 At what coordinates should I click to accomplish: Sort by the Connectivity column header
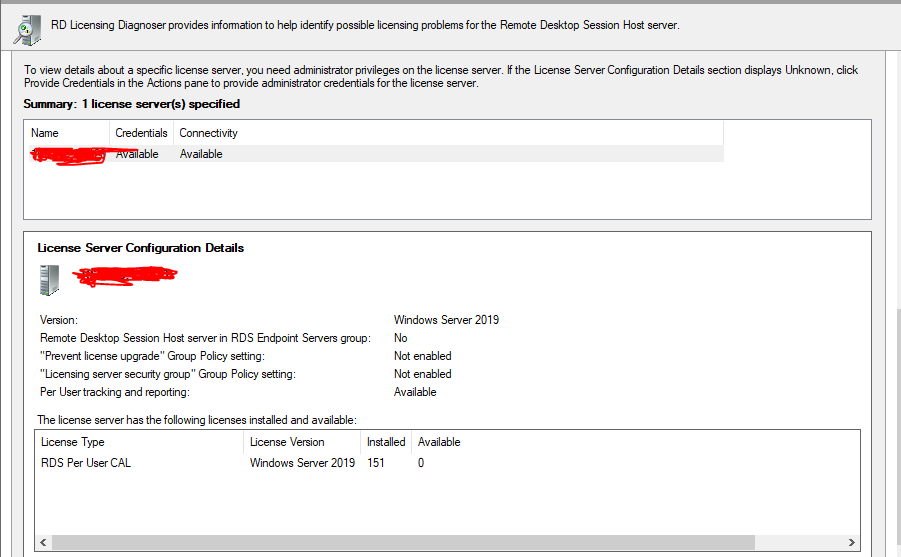208,133
